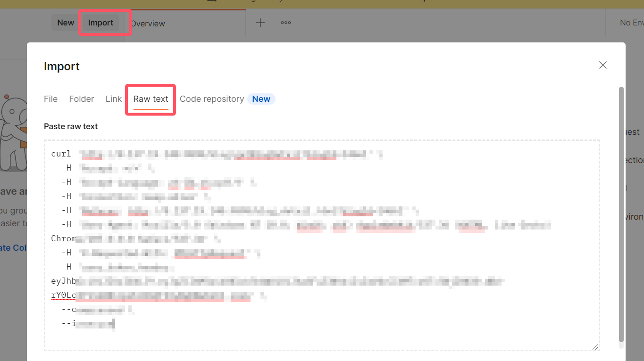The image size is (644, 361).
Task: Select the Raw text tab
Action: point(151,99)
